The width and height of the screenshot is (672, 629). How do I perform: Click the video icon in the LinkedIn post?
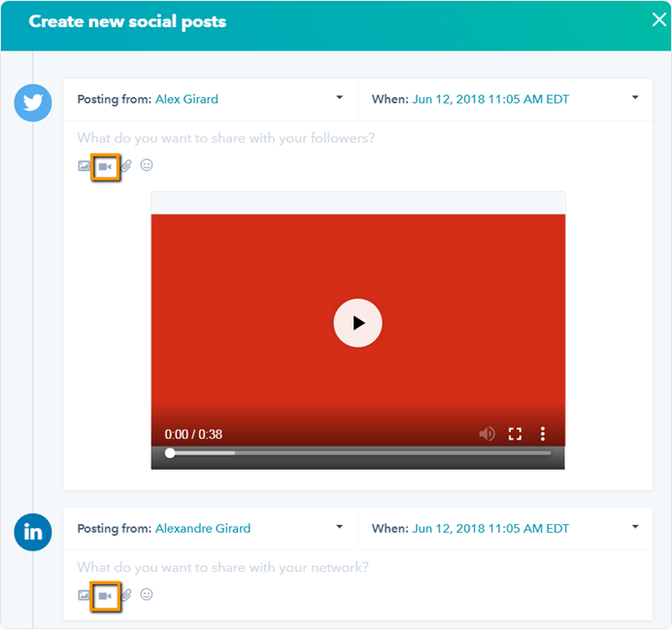[106, 595]
